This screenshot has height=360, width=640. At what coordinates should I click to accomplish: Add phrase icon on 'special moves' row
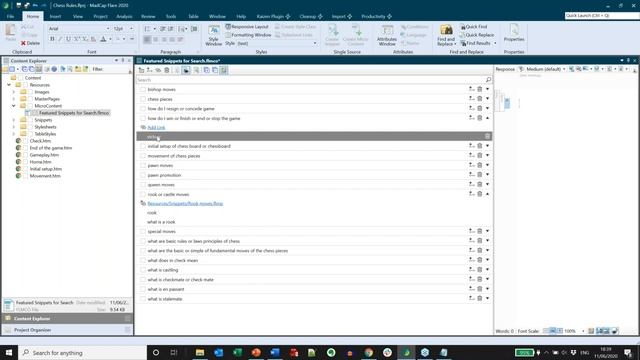(x=471, y=231)
